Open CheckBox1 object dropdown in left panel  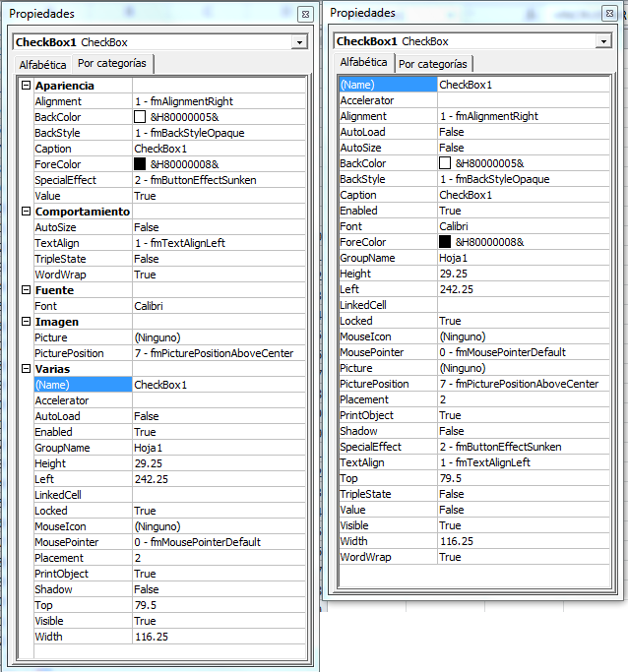(299, 42)
